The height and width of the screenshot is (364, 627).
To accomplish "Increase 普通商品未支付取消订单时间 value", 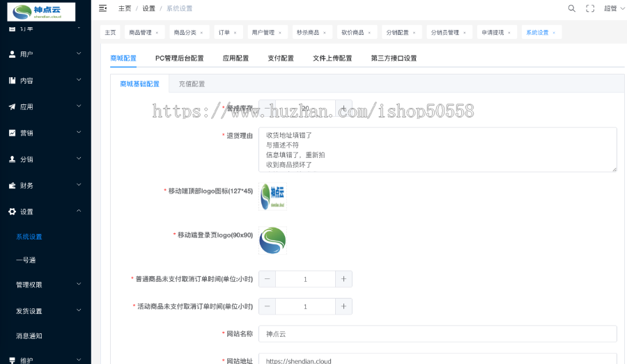I will tap(343, 279).
